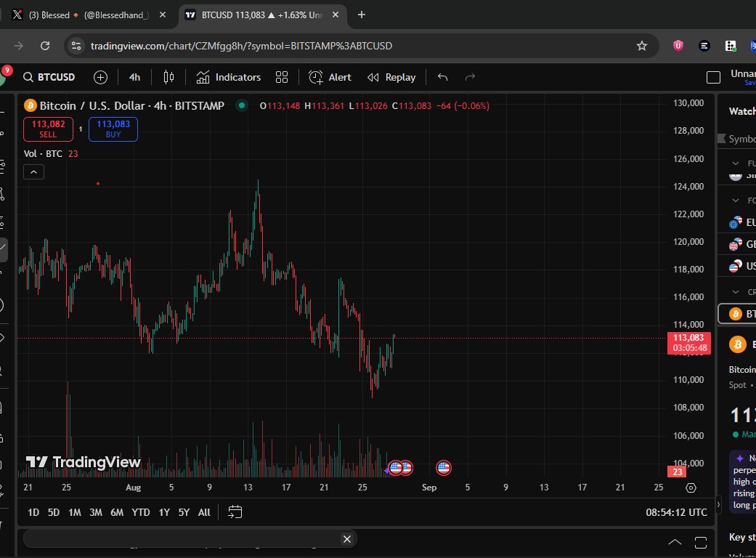This screenshot has height=558, width=756.
Task: Open the site information icon in address bar
Action: tap(76, 46)
